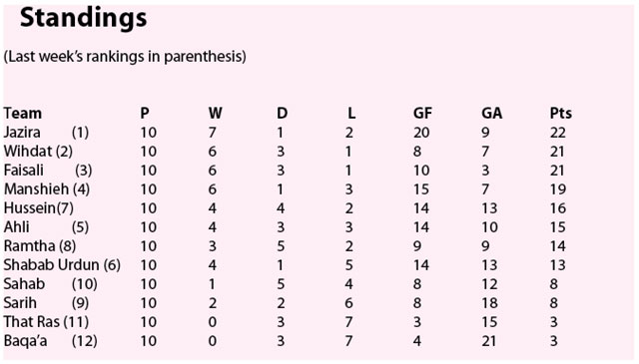Select the Ramtha team name
This screenshot has width=639, height=364.
tap(29, 246)
